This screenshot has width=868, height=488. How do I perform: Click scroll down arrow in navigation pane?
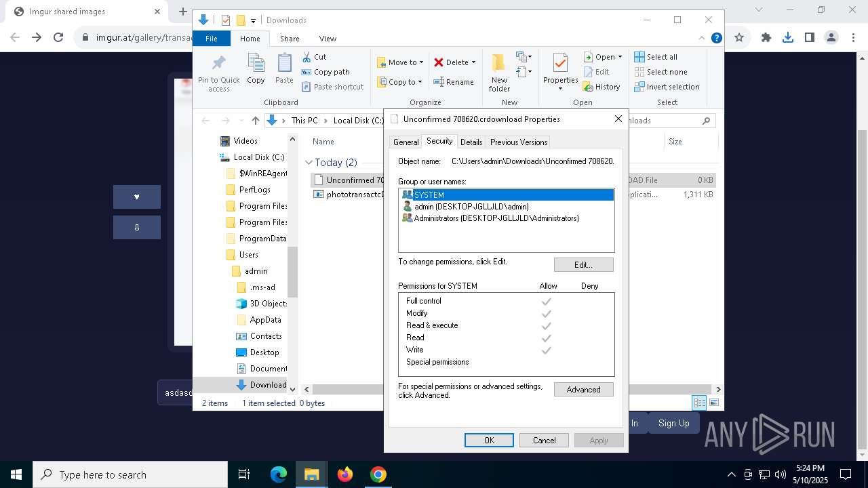click(293, 389)
